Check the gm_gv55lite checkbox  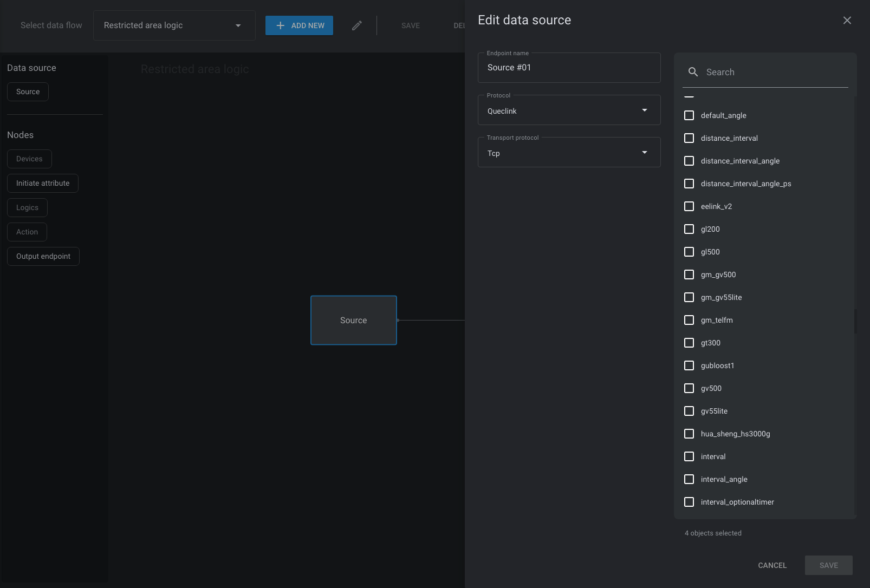pos(689,297)
